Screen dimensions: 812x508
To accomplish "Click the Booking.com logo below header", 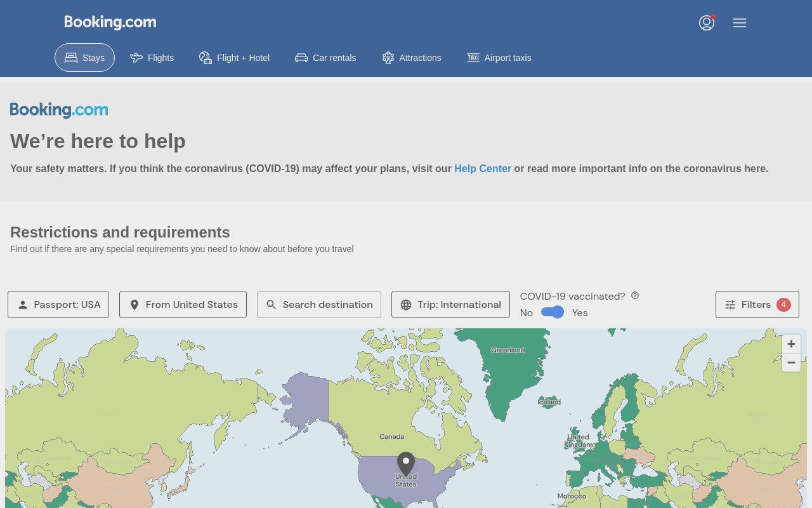I will click(x=59, y=110).
